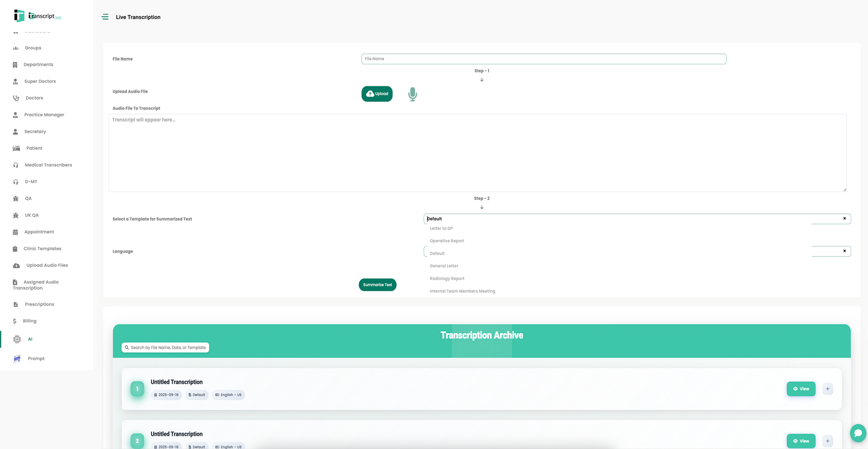Image resolution: width=868 pixels, height=449 pixels.
Task: View the first Untitled Transcription
Action: coord(801,389)
